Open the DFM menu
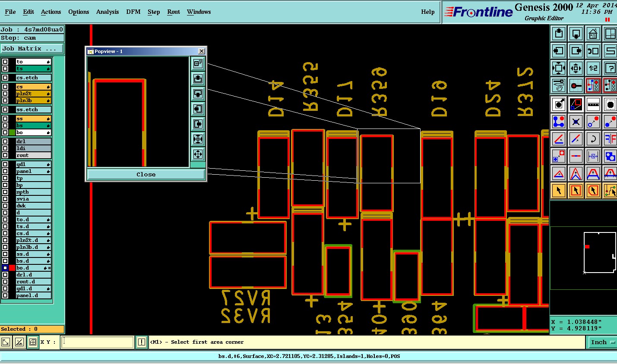This screenshot has width=617, height=364. click(133, 12)
